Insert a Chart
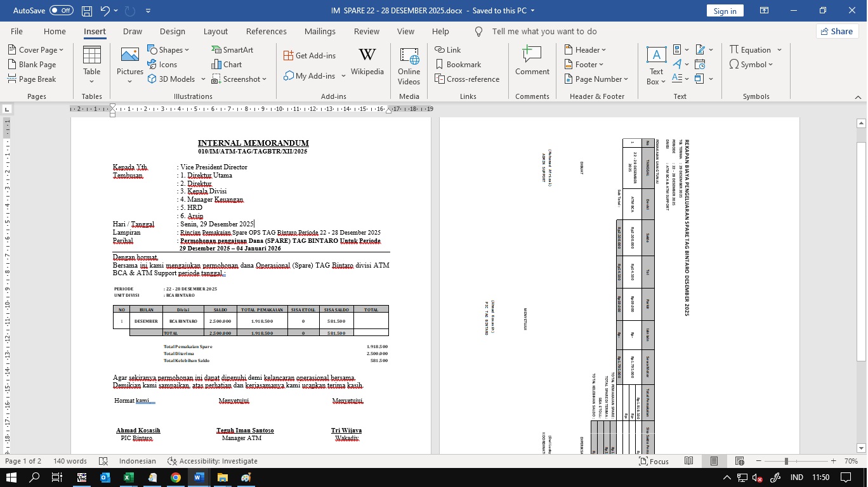Image resolution: width=868 pixels, height=487 pixels. point(227,64)
